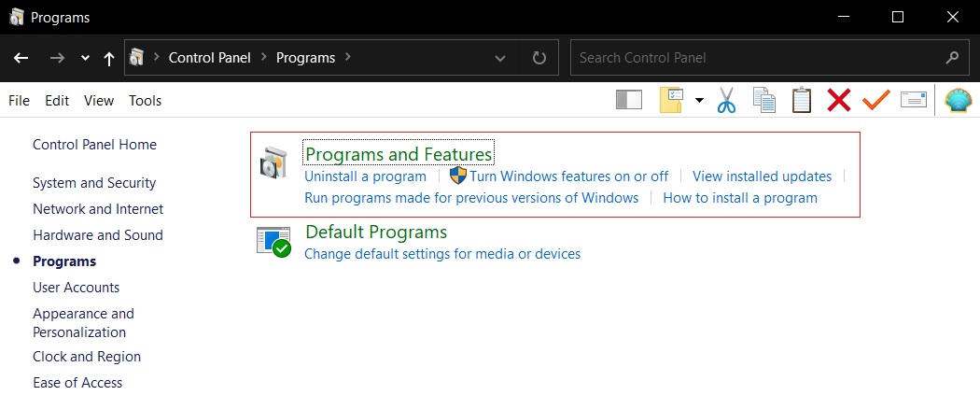Image resolution: width=980 pixels, height=395 pixels.
Task: Open Clock and Region category
Action: click(x=87, y=357)
